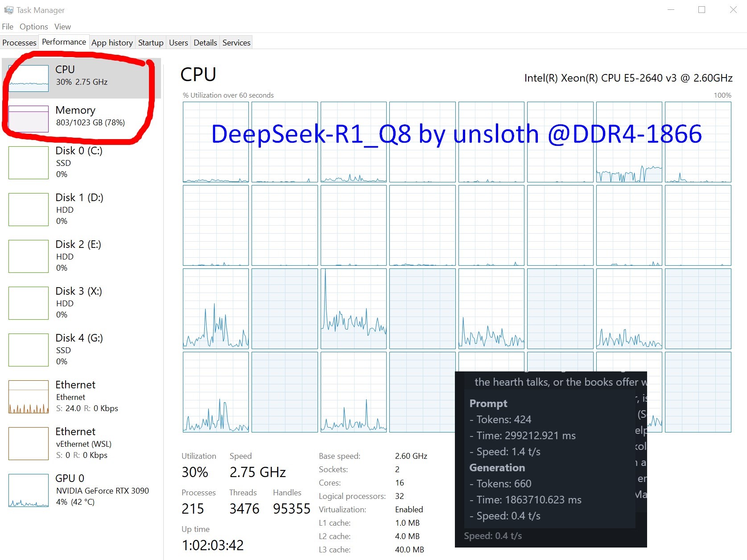
Task: Click the vEthernet (WSL) label
Action: tap(84, 444)
